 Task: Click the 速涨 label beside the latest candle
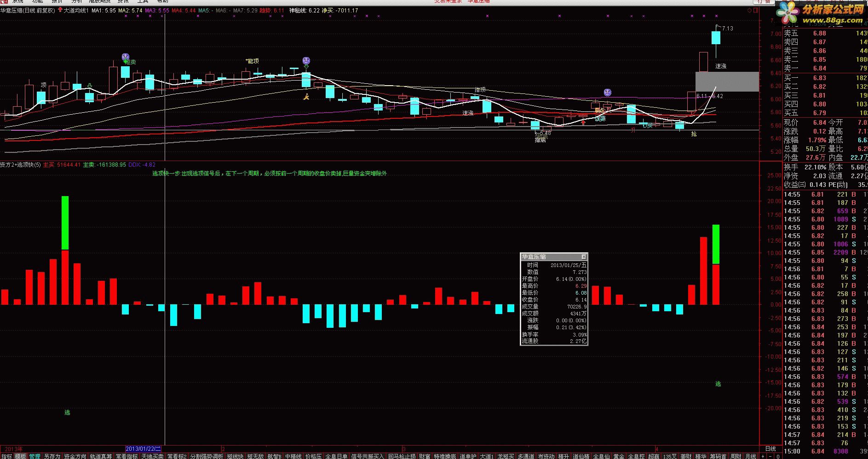coord(721,66)
